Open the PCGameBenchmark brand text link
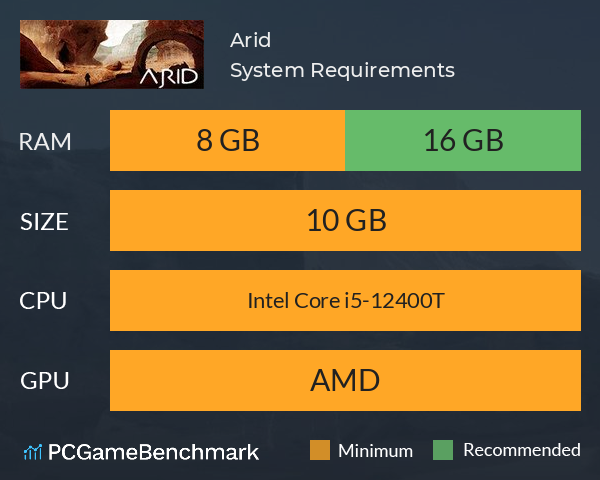The width and height of the screenshot is (600, 480). 153,452
